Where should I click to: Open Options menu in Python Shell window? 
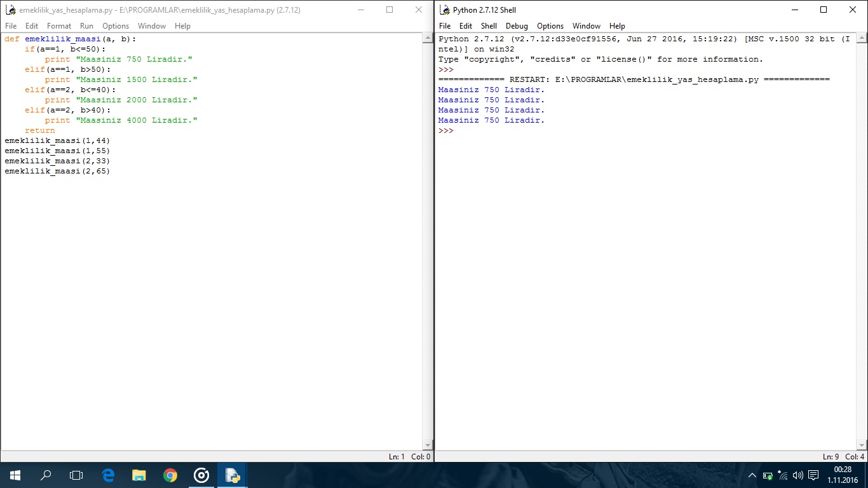[x=550, y=26]
